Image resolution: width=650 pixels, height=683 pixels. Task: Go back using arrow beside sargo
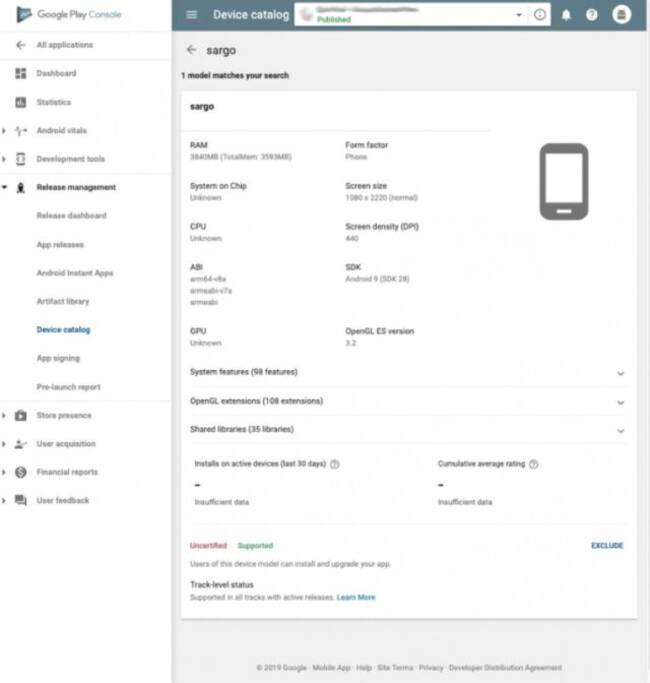[x=191, y=49]
